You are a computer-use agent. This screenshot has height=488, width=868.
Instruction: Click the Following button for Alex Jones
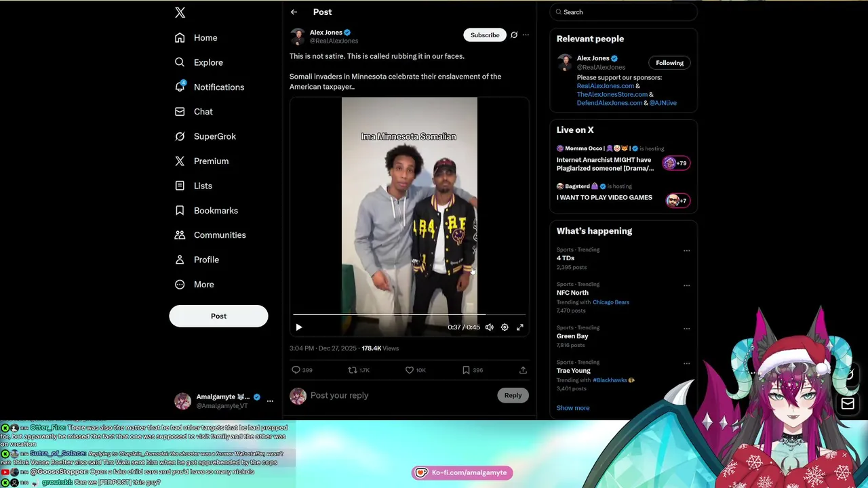tap(669, 63)
